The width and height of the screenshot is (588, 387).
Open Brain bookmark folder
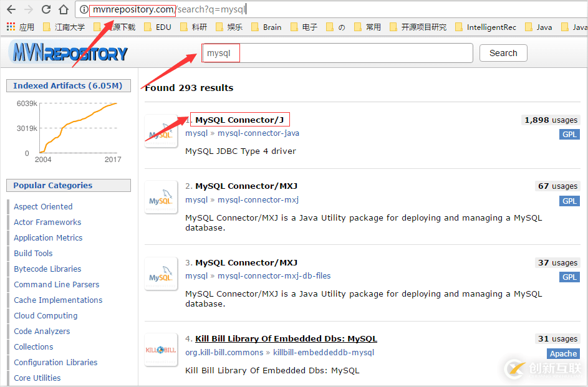tap(266, 27)
